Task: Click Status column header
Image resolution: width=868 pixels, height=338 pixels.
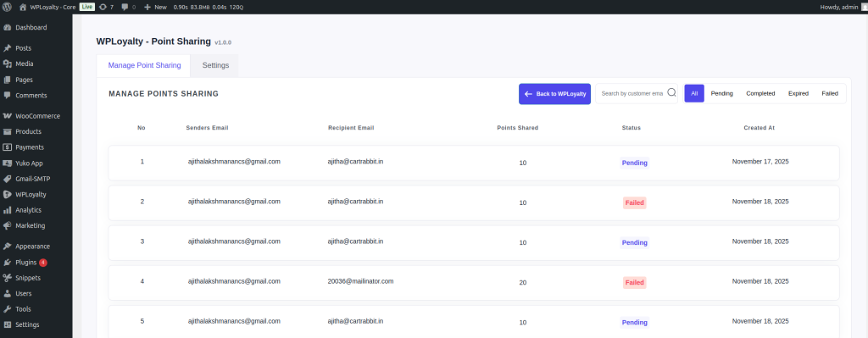Action: [x=631, y=128]
